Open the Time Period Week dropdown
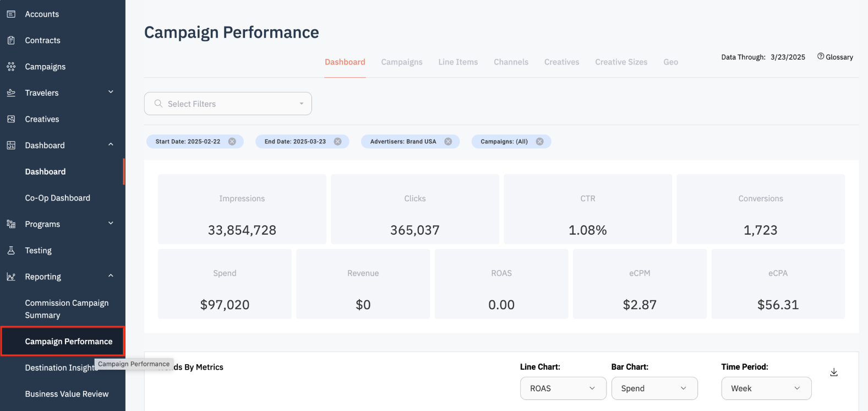 tap(766, 388)
